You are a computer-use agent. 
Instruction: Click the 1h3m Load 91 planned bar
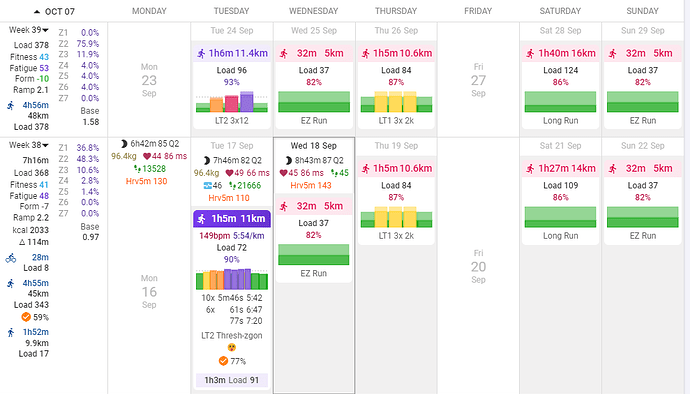coord(232,380)
